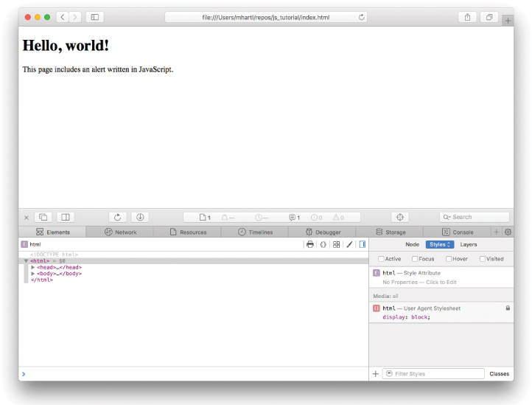Viewport: 532px width, 405px height.
Task: Click the Classes button
Action: click(499, 374)
